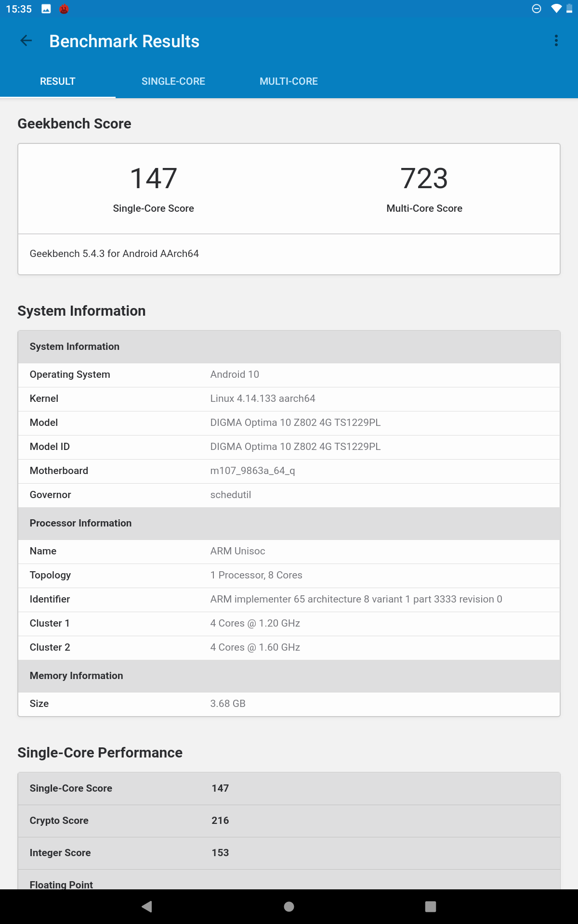Switch to the SINGLE-CORE tab
578x924 pixels.
[x=173, y=81]
